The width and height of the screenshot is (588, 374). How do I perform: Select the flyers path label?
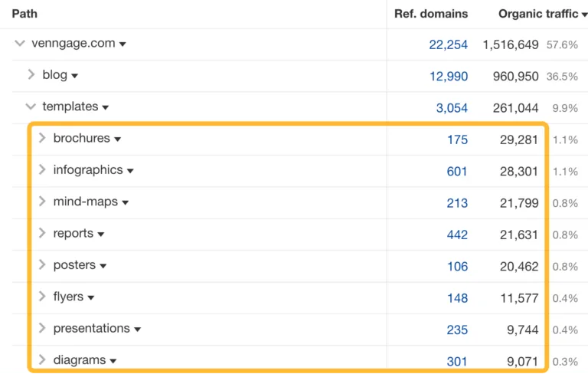(68, 297)
